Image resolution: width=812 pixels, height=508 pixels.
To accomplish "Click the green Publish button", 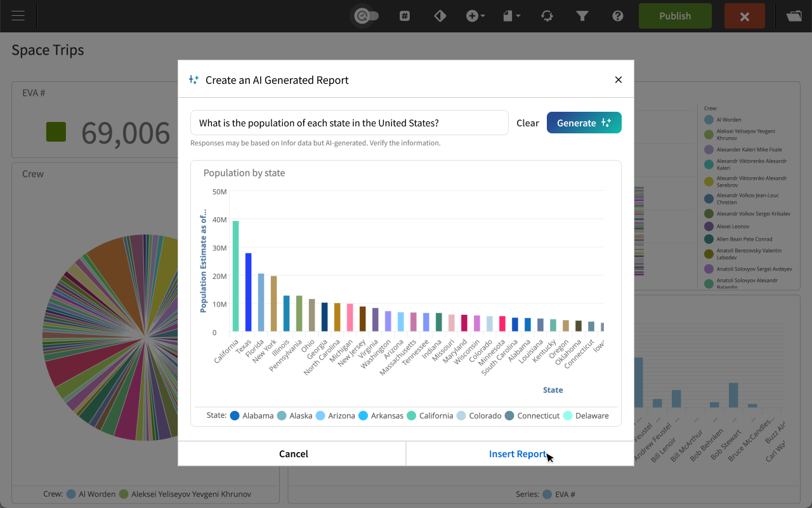I will (x=675, y=16).
